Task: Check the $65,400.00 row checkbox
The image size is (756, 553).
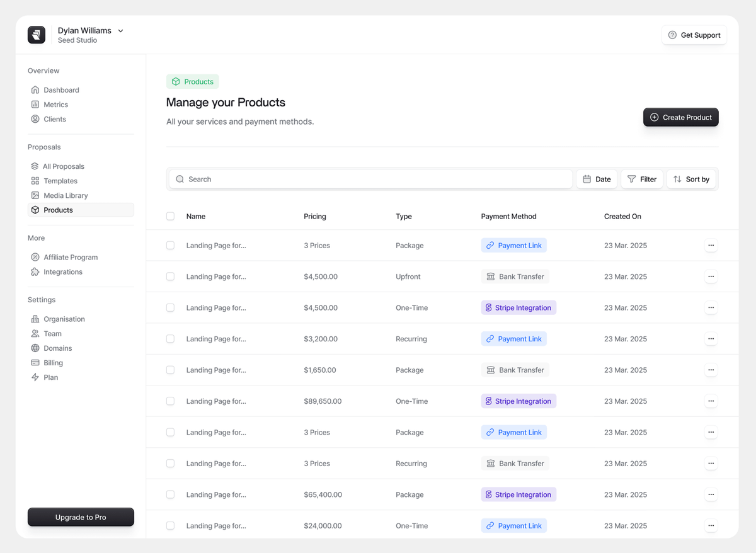Action: coord(170,494)
